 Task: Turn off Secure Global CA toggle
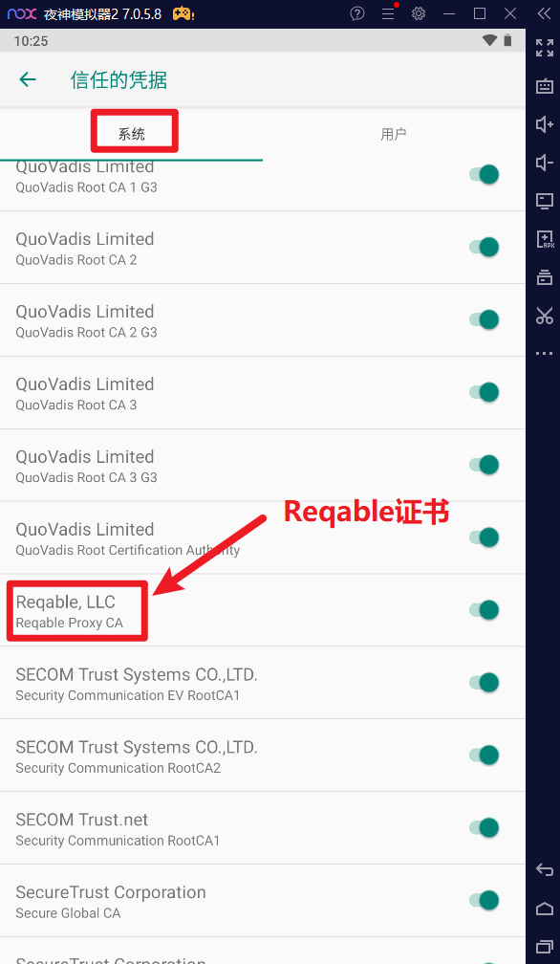point(485,900)
